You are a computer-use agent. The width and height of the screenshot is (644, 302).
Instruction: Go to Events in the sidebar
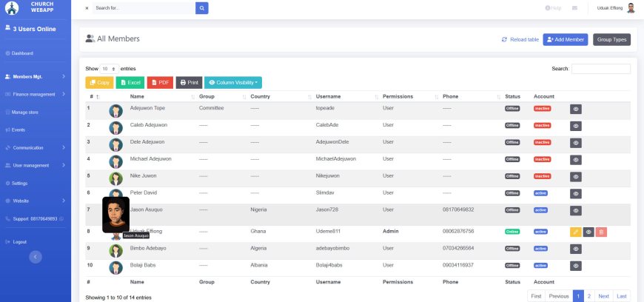[x=18, y=130]
